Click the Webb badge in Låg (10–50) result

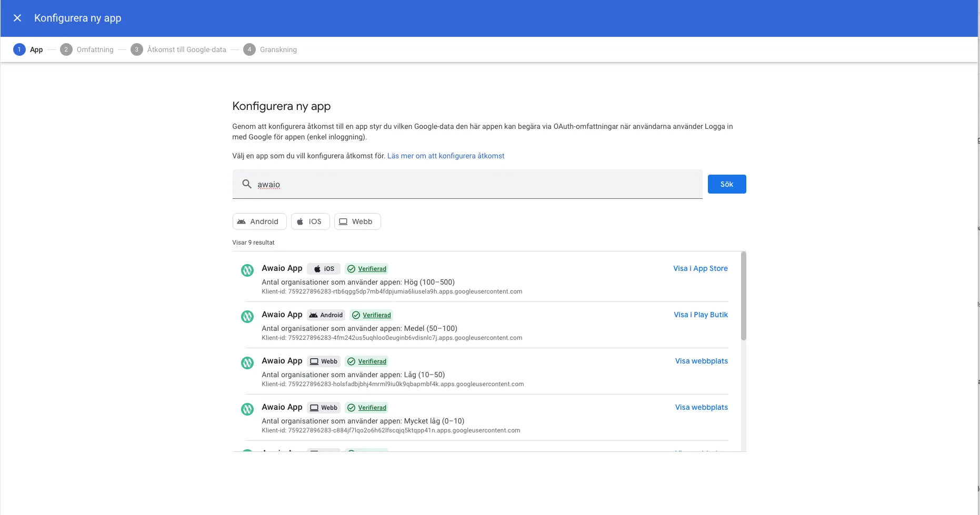click(x=324, y=361)
